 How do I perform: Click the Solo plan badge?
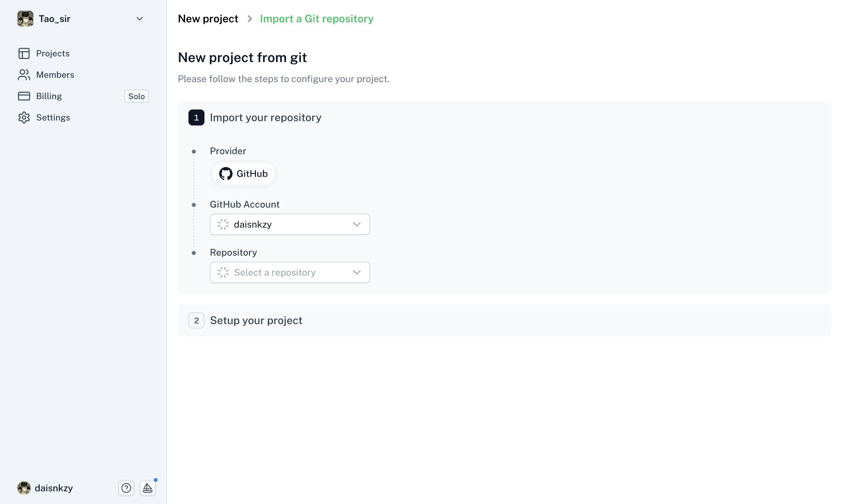point(136,96)
